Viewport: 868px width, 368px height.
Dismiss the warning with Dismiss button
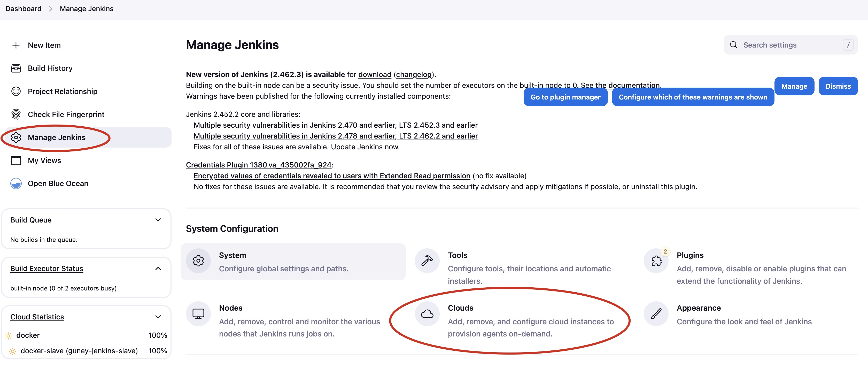pos(838,86)
